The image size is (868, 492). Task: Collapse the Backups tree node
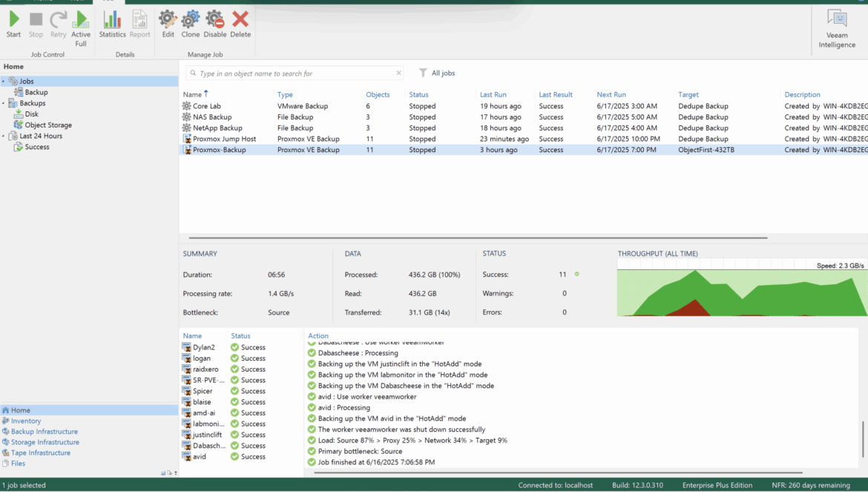3,103
